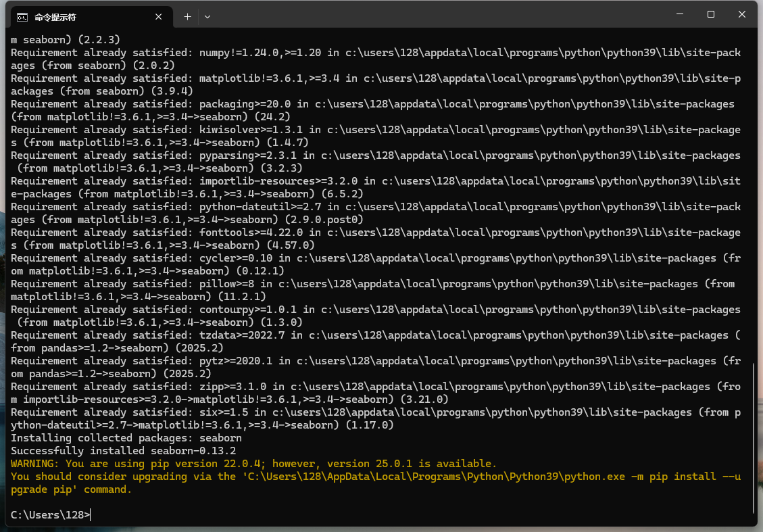Close the 命令提示符 tab
This screenshot has height=532, width=763.
[159, 17]
